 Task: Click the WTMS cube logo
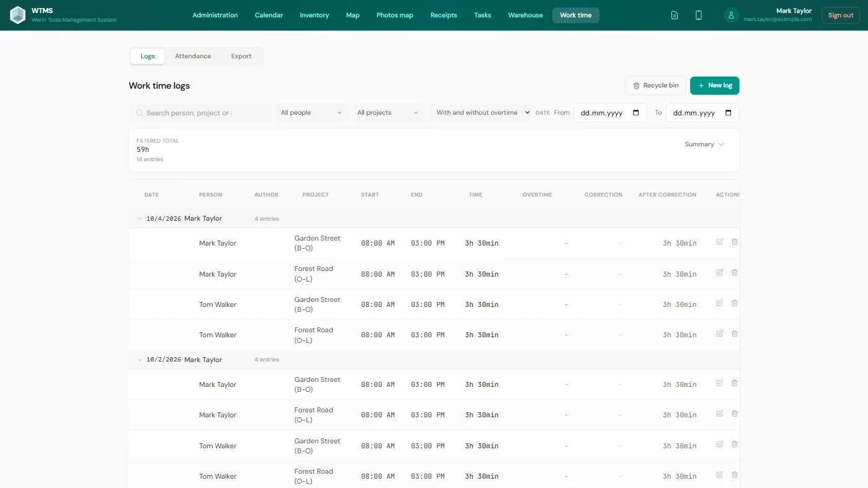click(x=18, y=15)
